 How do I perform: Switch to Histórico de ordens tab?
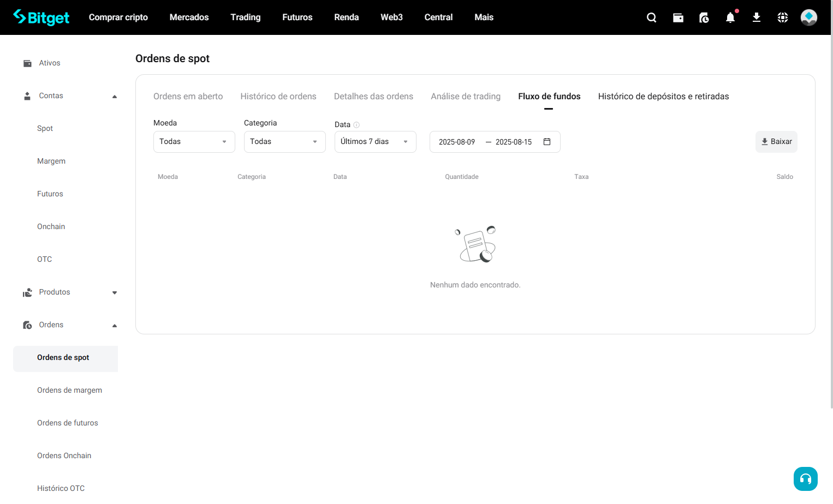tap(278, 97)
